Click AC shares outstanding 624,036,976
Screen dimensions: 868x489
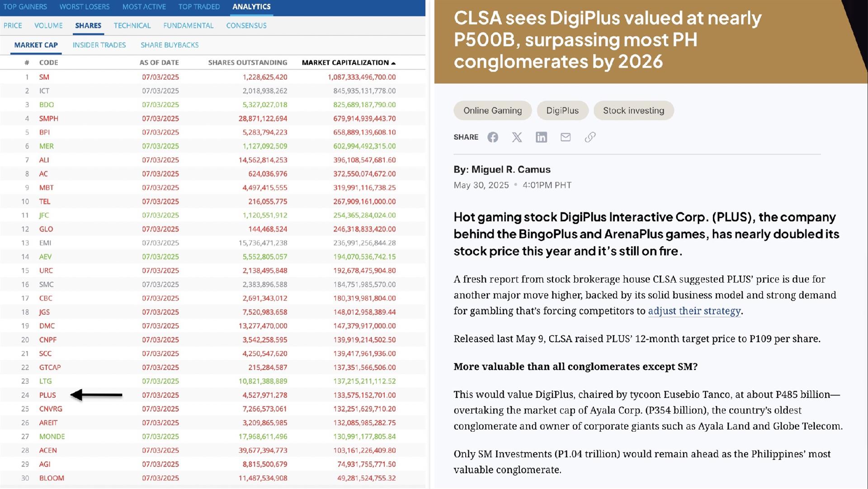(x=268, y=174)
